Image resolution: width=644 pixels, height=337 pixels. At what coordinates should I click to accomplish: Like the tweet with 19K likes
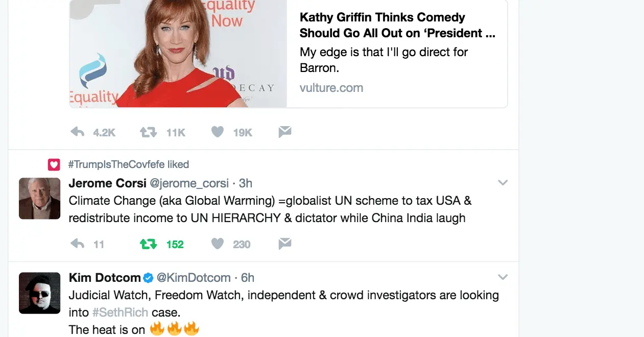click(218, 132)
